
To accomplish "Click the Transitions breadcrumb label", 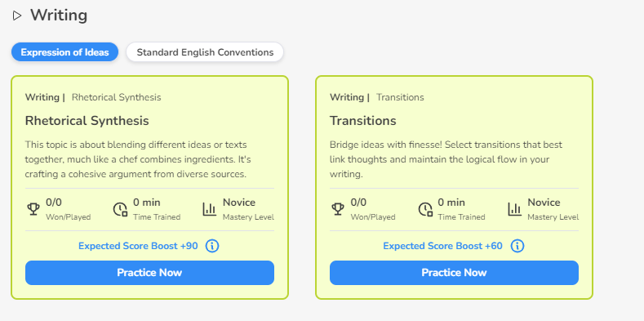I will 400,97.
